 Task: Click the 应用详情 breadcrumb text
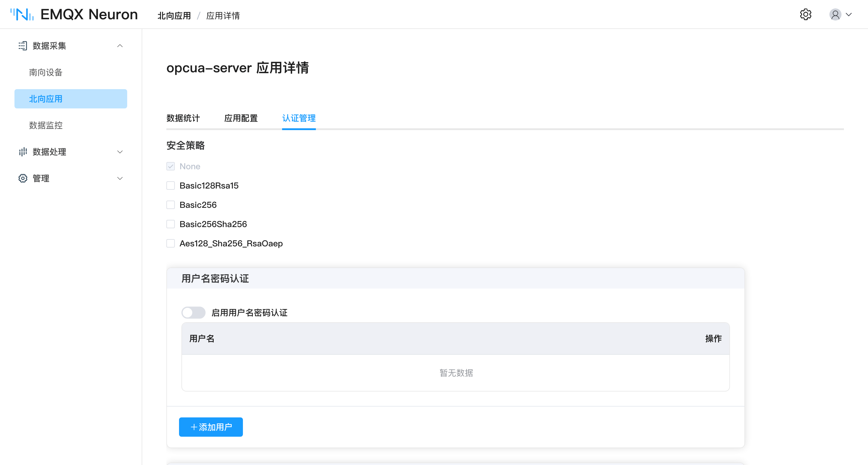pyautogui.click(x=223, y=15)
